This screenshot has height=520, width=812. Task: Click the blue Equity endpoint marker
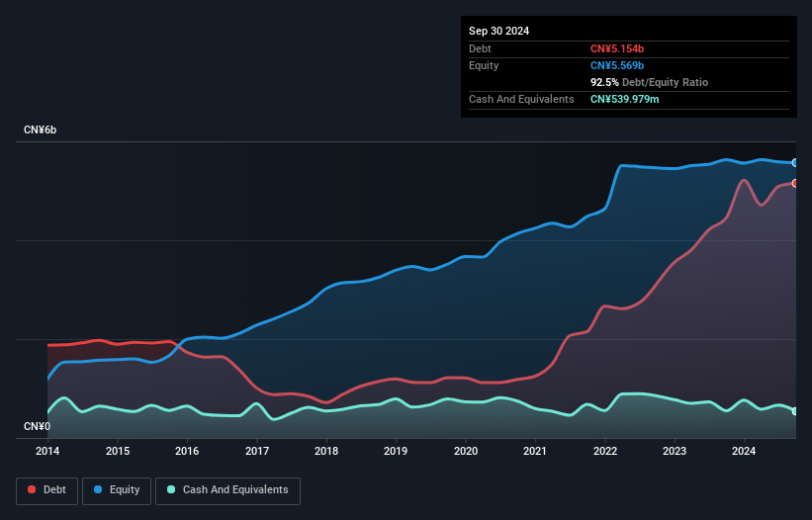click(x=795, y=163)
